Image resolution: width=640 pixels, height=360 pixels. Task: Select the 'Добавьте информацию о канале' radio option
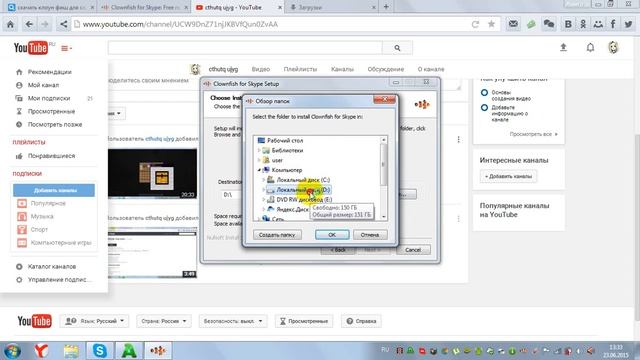(484, 108)
